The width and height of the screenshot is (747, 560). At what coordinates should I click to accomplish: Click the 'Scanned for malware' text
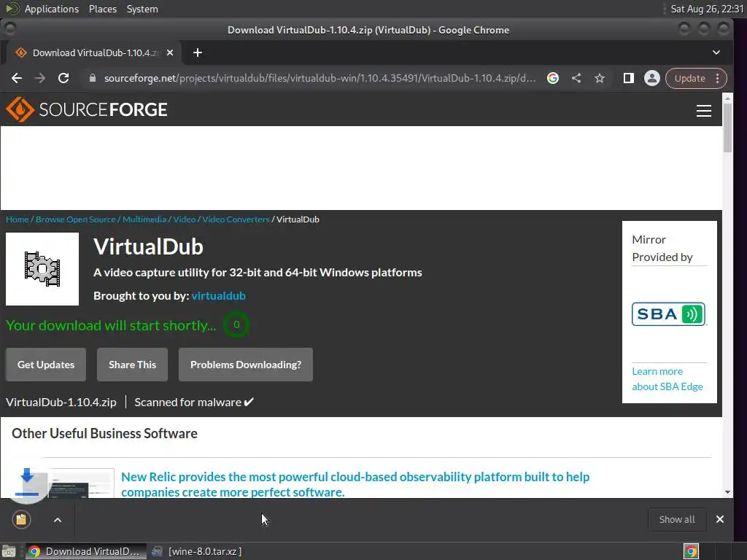188,402
